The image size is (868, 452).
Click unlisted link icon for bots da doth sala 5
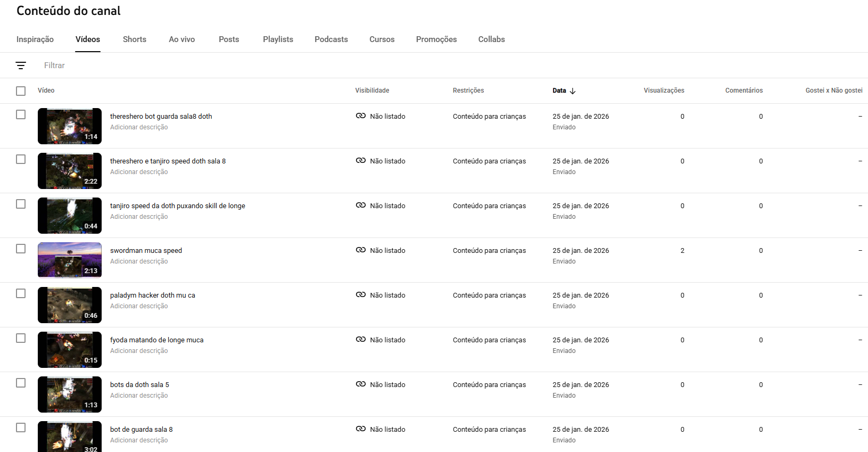tap(361, 384)
